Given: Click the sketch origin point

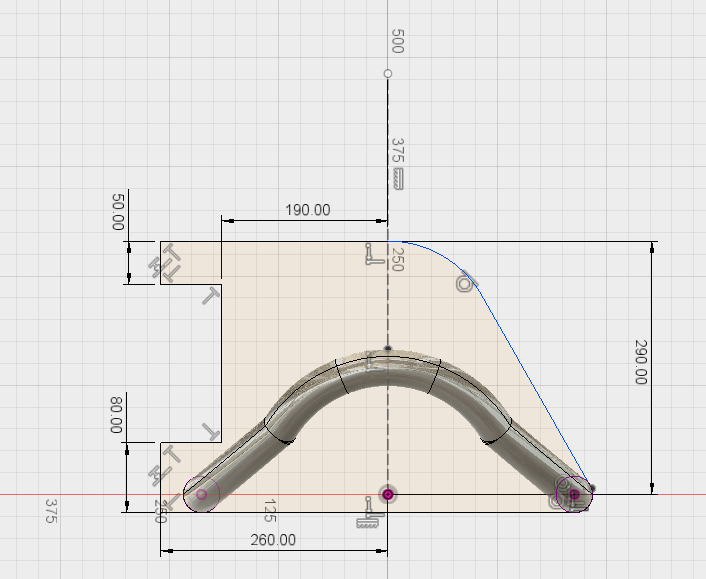Looking at the screenshot, I should click(x=388, y=494).
